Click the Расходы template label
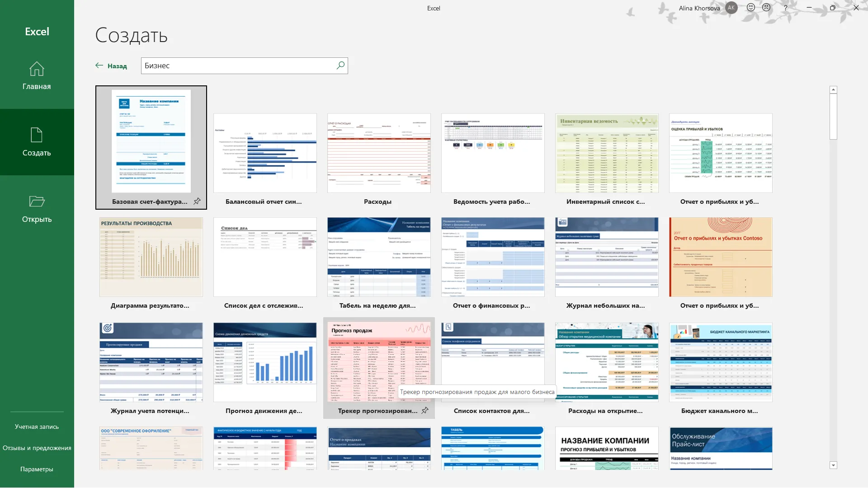The image size is (868, 488). click(x=377, y=202)
